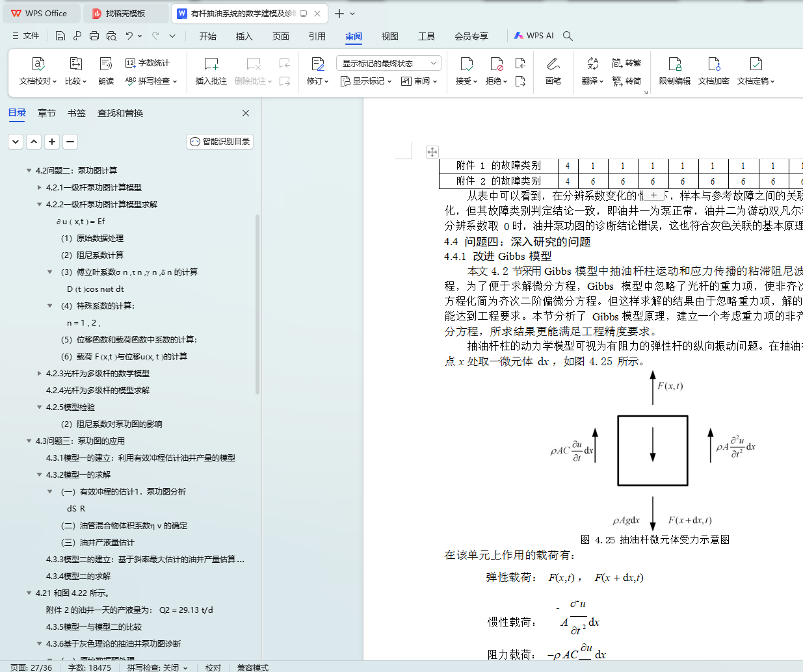
Task: Select the 画笔 pen tool
Action: 553,71
